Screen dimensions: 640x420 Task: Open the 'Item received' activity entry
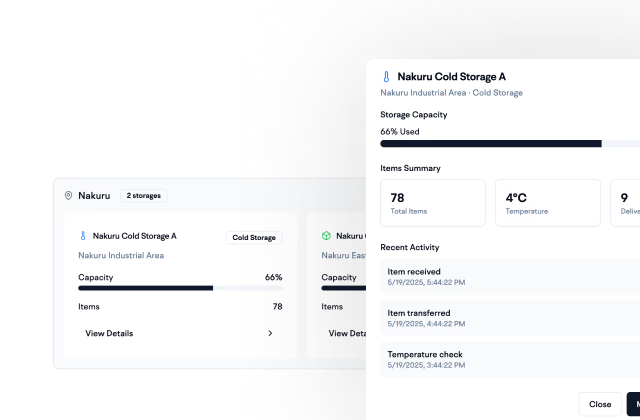[510, 276]
